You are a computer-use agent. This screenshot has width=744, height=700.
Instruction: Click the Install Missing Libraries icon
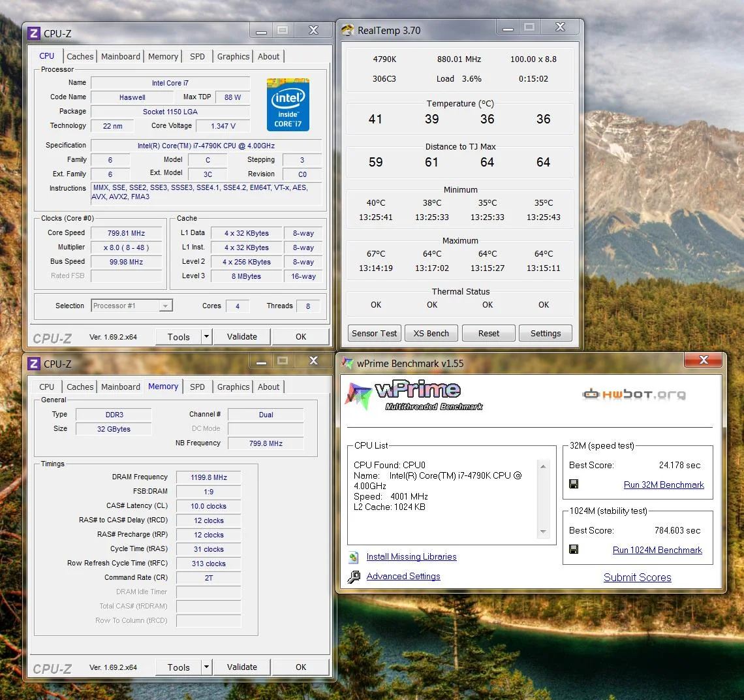coord(354,557)
